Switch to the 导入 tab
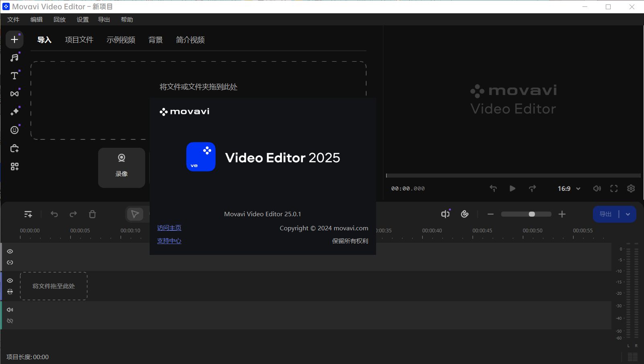The height and width of the screenshot is (364, 644). coord(44,40)
